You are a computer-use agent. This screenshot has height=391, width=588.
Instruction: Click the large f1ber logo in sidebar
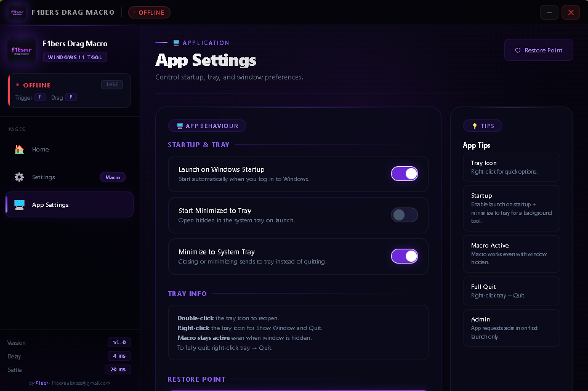pyautogui.click(x=22, y=50)
